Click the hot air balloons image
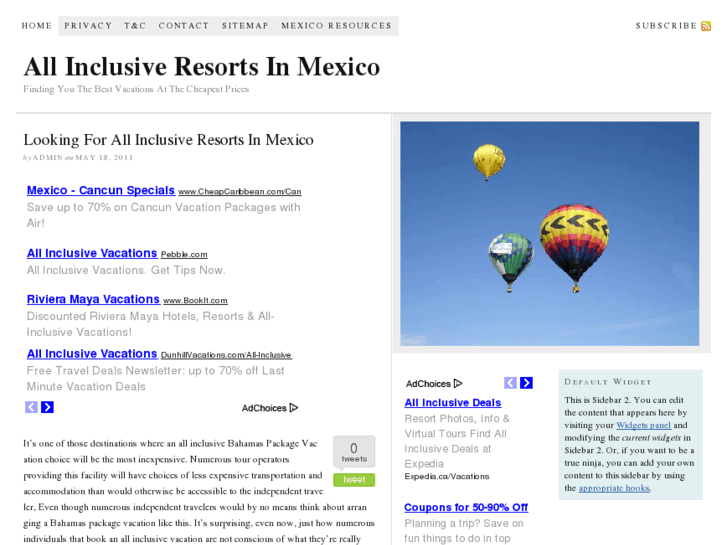Viewport: 727px width, 545px height. (549, 233)
